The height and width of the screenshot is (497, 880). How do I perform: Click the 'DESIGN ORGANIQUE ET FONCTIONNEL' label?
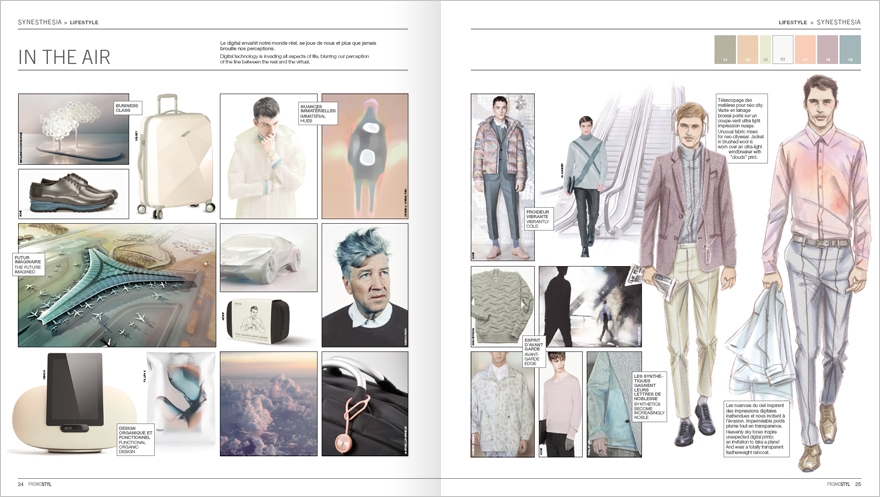[135, 440]
